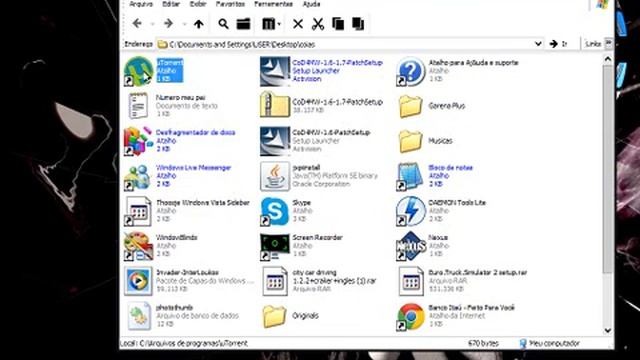Image resolution: width=640 pixels, height=360 pixels.
Task: Open the WindowBlinds shortcut icon
Action: pos(138,246)
